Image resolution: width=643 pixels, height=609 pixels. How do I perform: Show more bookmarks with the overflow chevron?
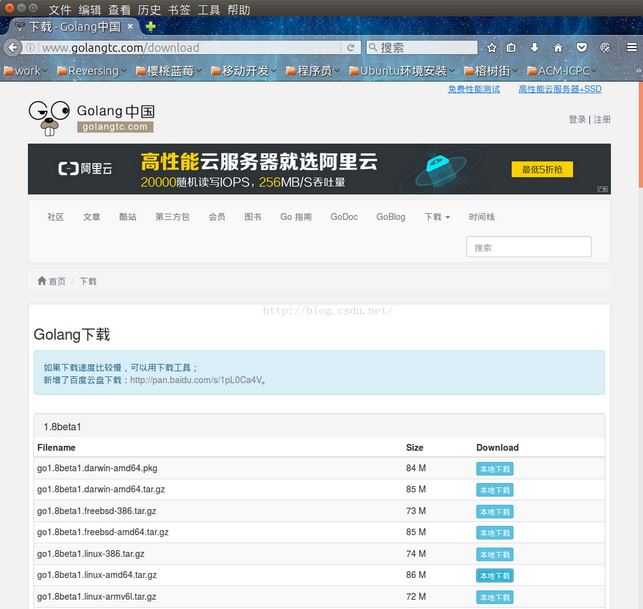pyautogui.click(x=638, y=71)
